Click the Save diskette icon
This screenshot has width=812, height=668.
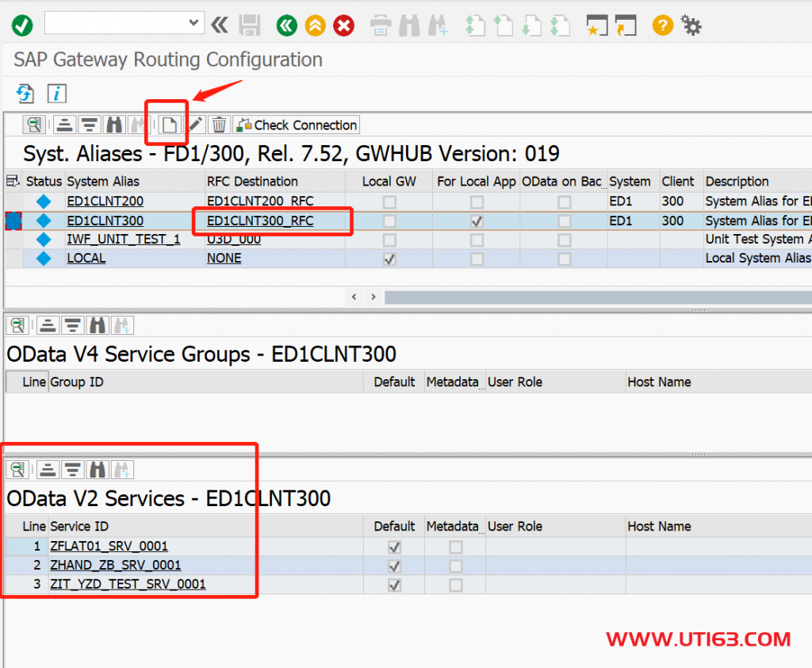pyautogui.click(x=250, y=25)
